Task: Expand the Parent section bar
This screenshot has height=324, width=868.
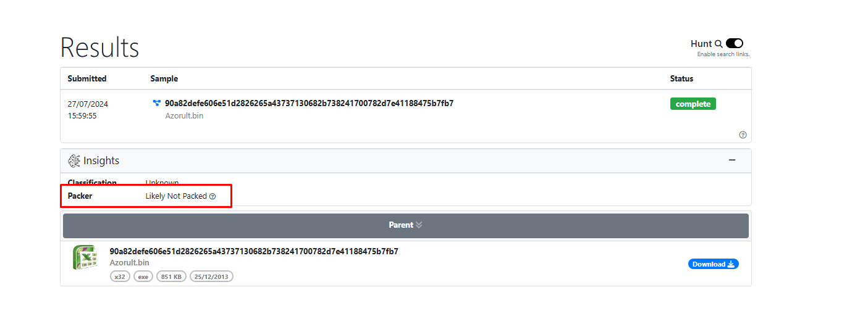Action: 405,225
